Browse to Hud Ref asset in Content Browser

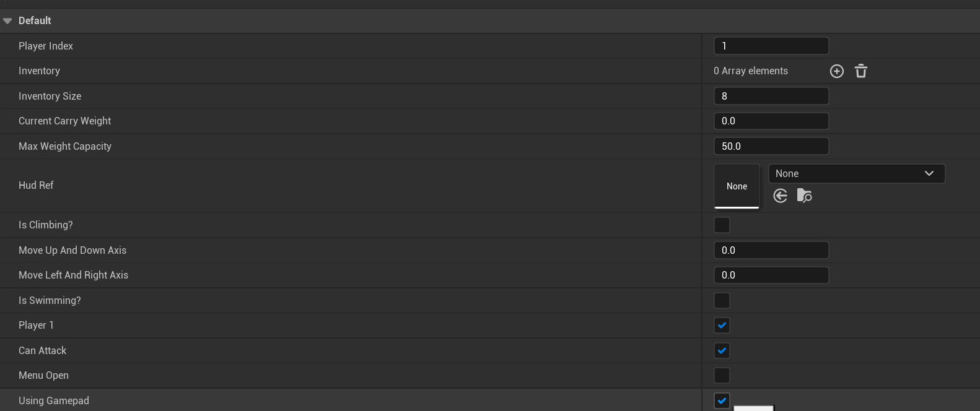804,196
